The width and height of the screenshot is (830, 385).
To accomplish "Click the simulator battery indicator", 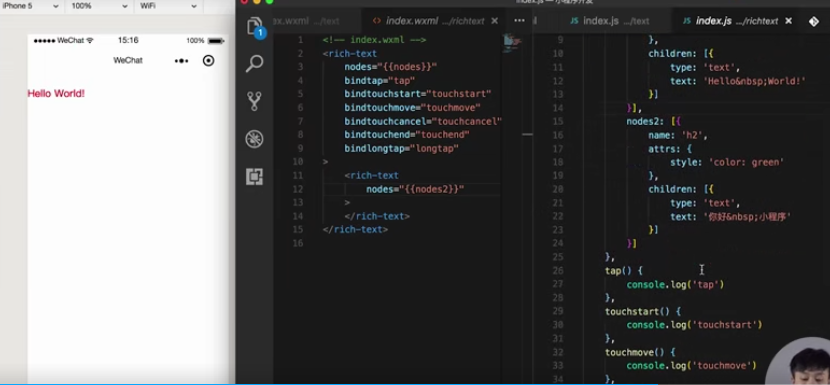I will tap(216, 41).
